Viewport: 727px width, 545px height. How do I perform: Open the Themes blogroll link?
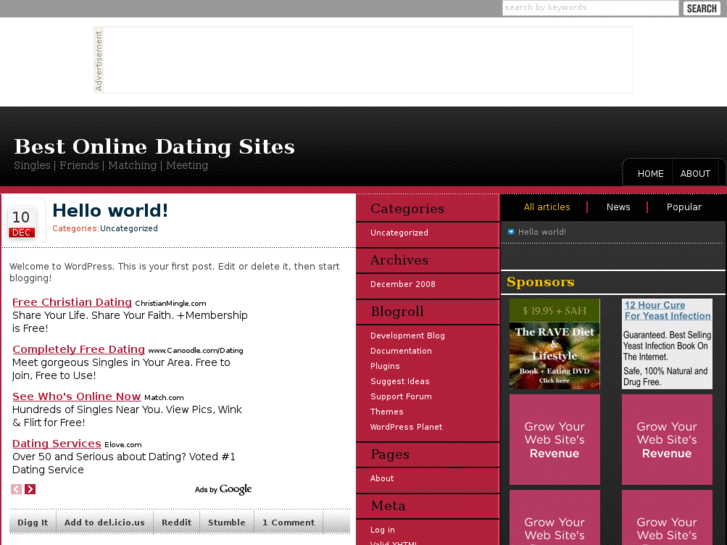[387, 412]
